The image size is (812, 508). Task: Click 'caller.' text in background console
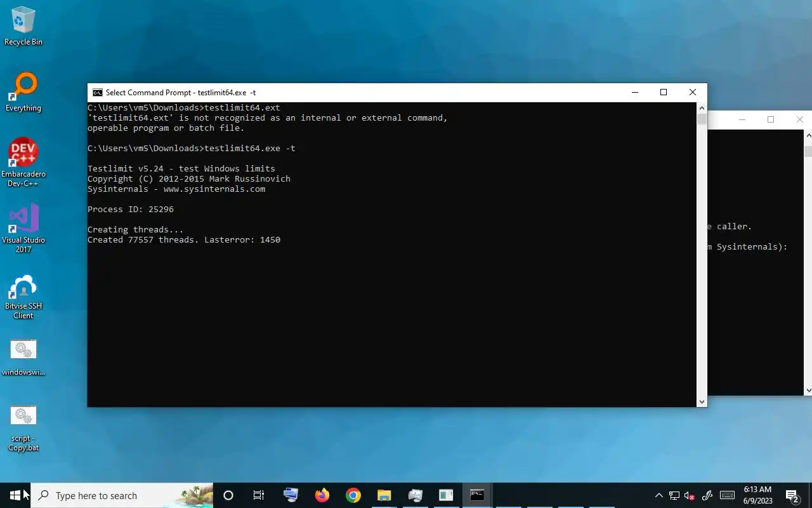[735, 227]
